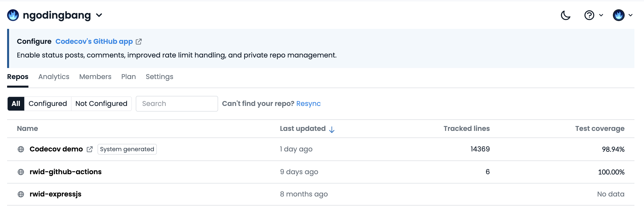The image size is (644, 206).
Task: Expand the ngodingbang organization switcher chevron
Action: tap(99, 15)
